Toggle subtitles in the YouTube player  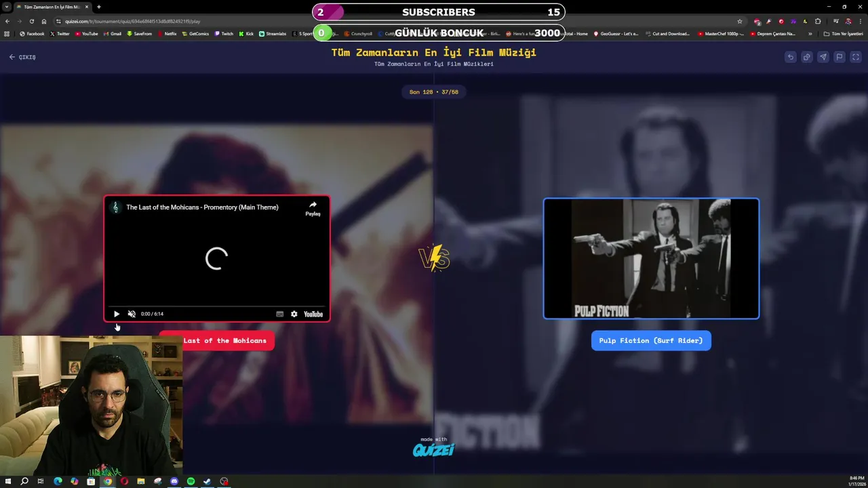tap(279, 314)
